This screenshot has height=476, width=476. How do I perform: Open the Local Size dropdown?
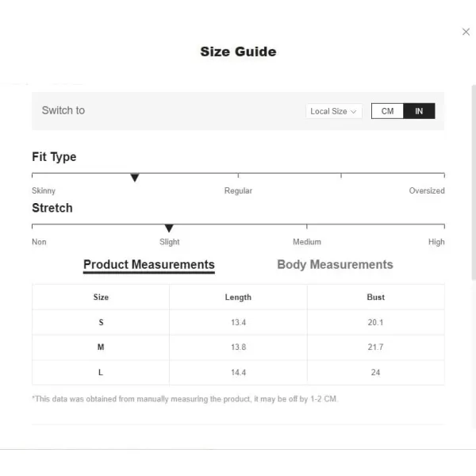(x=334, y=111)
